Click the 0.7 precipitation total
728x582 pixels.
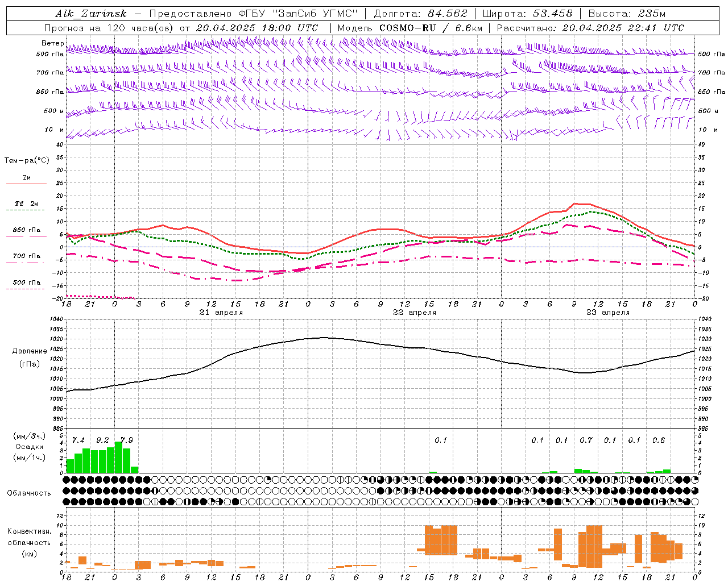click(x=586, y=440)
